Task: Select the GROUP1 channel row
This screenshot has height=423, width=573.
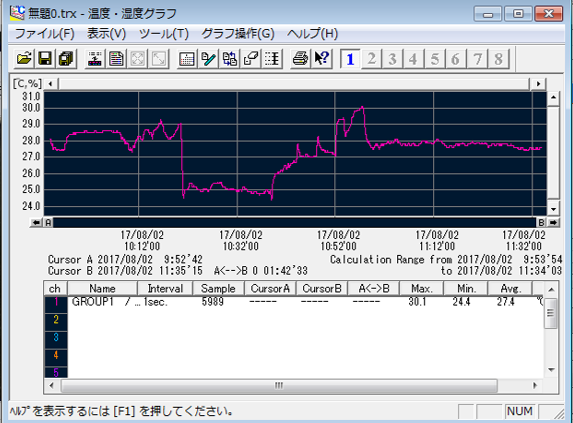Action: coord(293,302)
